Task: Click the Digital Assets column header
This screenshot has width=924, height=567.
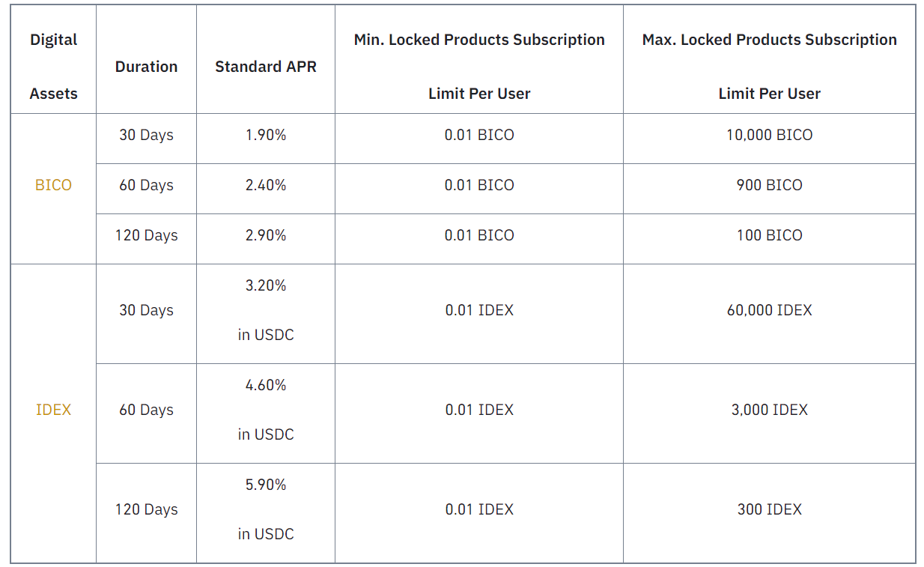Action: coord(53,67)
